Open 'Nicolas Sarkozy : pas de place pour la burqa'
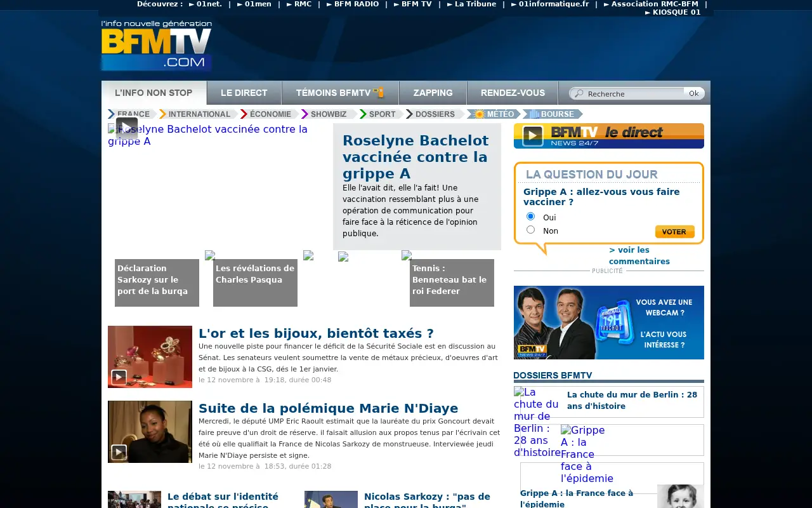 (427, 500)
